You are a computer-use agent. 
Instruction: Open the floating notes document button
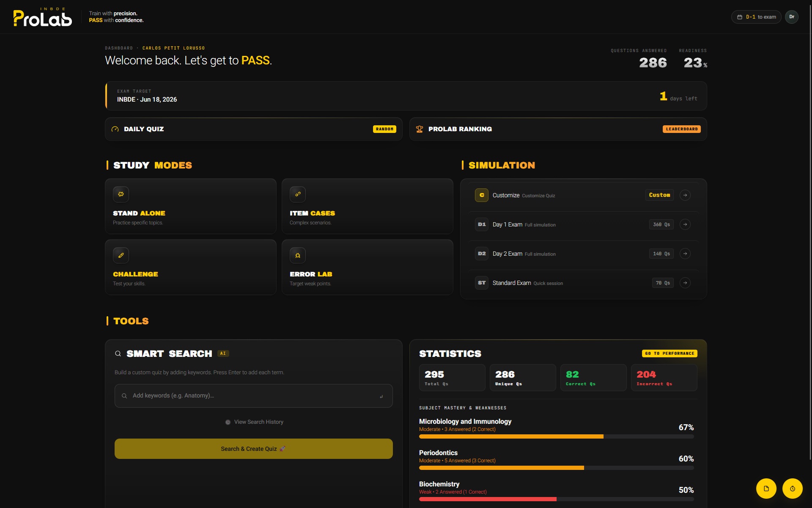(766, 489)
